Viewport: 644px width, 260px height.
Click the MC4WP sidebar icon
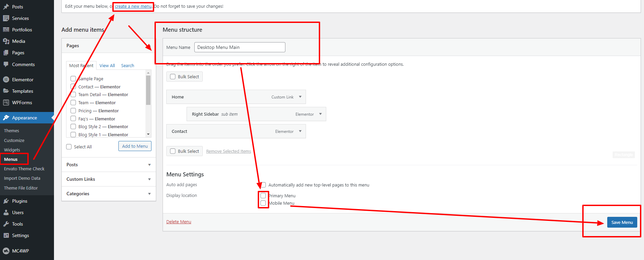(x=6, y=251)
